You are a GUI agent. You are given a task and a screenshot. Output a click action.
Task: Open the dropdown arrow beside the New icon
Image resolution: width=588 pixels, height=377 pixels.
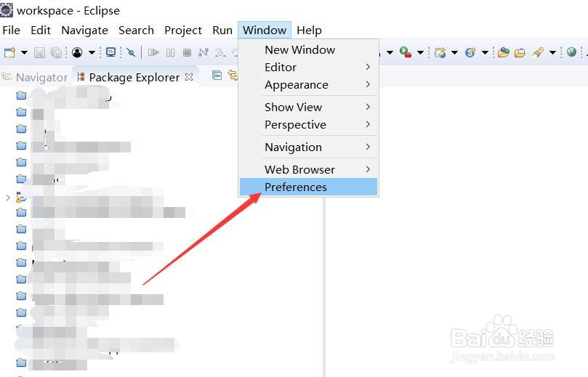coord(24,52)
